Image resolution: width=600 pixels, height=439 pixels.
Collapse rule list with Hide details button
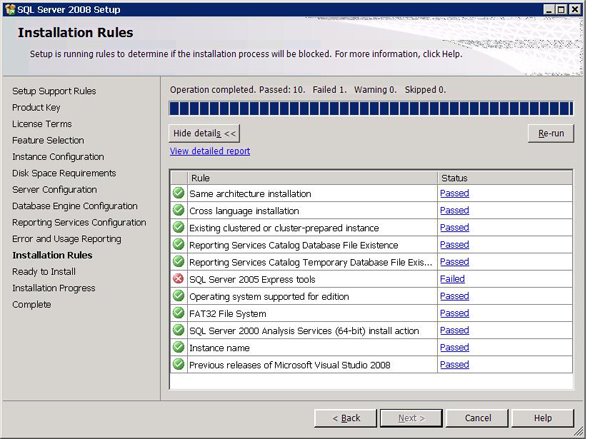(x=204, y=133)
